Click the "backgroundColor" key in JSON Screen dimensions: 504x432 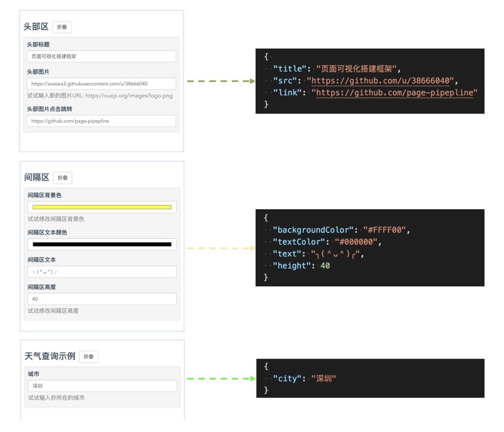click(x=314, y=230)
